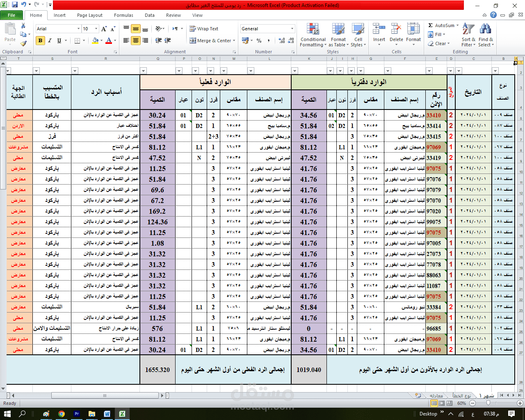Open Cell Styles gallery
The width and height of the screenshot is (525, 420).
coord(358,35)
